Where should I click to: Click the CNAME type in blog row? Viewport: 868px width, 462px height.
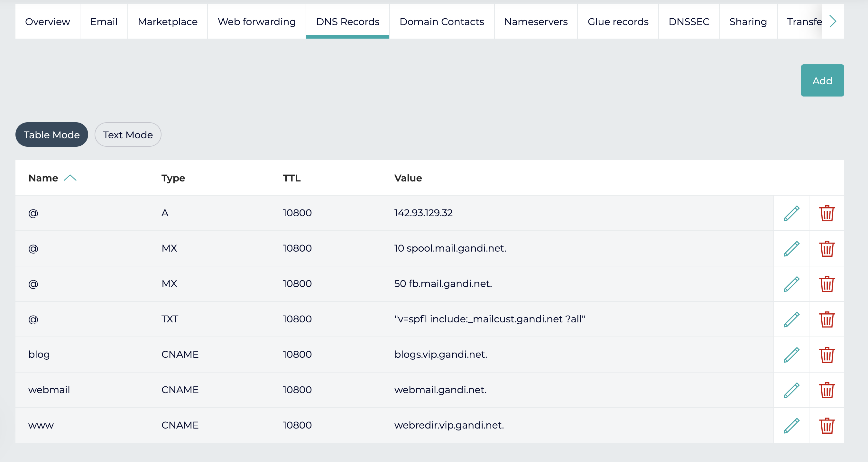tap(180, 354)
